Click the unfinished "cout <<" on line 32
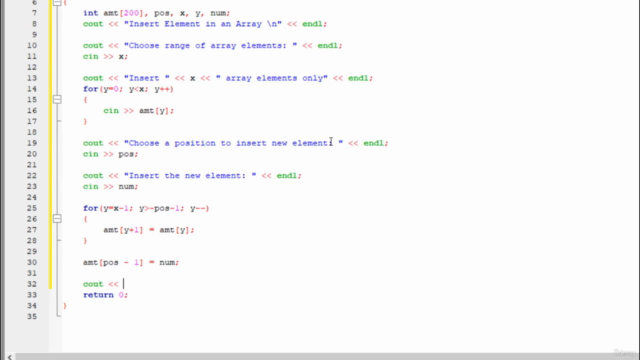 pos(101,284)
